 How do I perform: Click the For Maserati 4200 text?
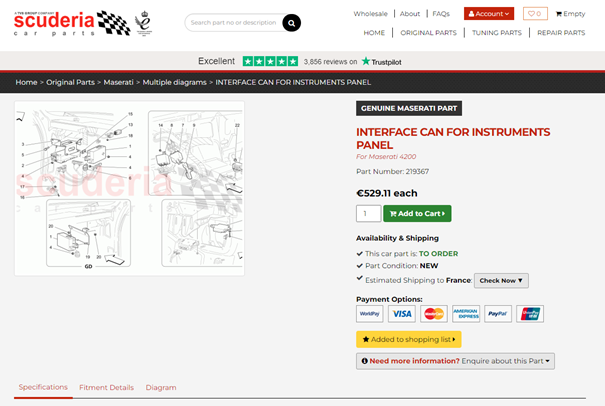(386, 157)
